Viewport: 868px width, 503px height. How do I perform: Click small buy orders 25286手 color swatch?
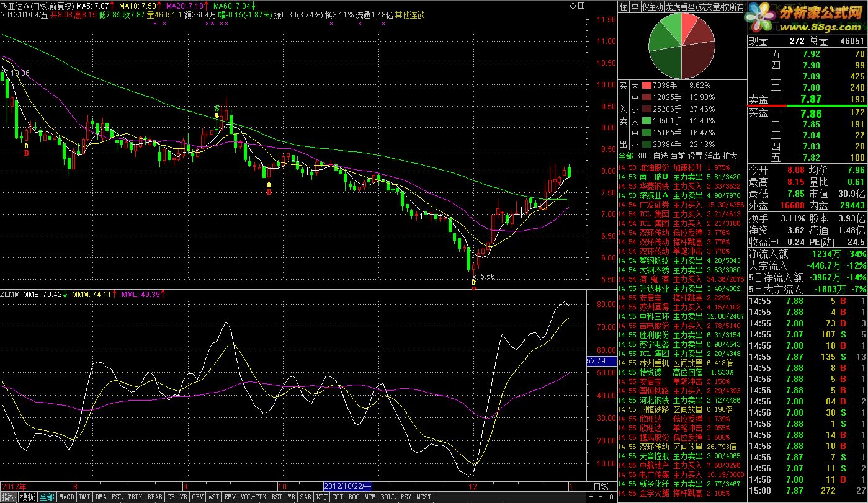(647, 109)
